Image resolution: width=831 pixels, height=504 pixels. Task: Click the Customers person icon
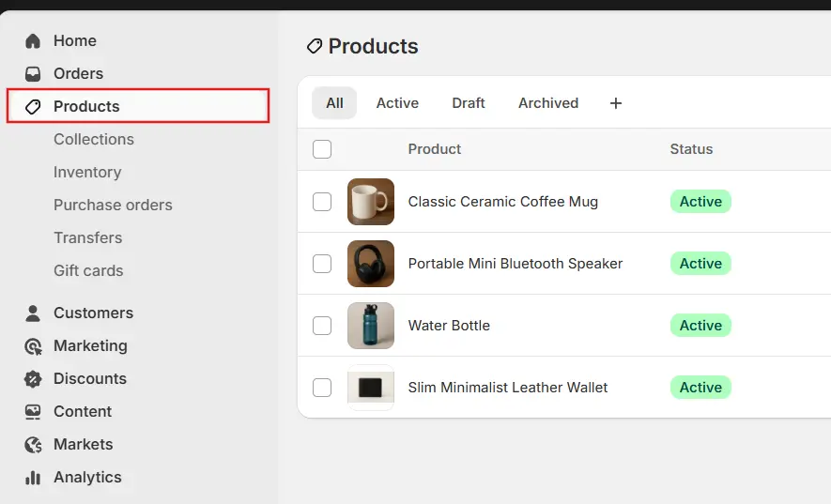coord(33,313)
